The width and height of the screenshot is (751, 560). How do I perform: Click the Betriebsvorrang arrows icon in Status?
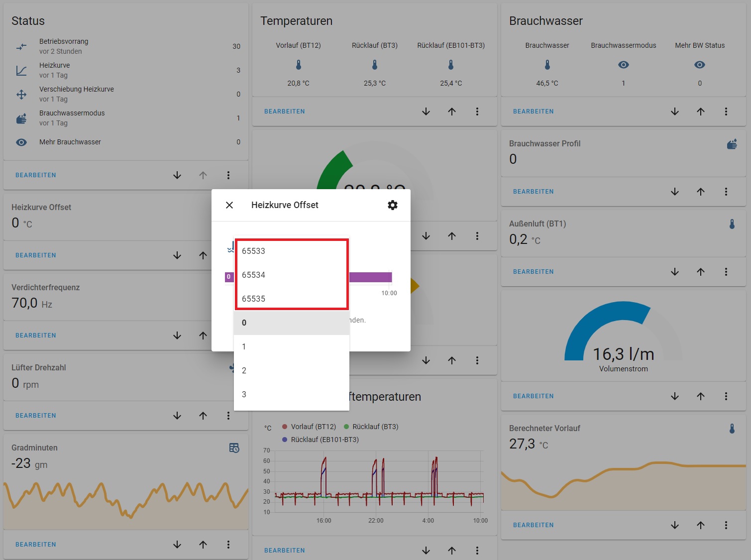coord(21,46)
